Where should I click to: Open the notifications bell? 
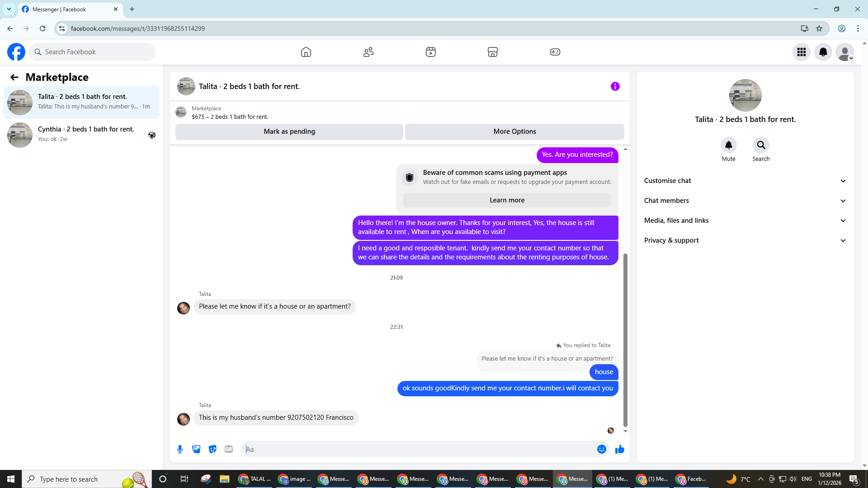(x=823, y=52)
